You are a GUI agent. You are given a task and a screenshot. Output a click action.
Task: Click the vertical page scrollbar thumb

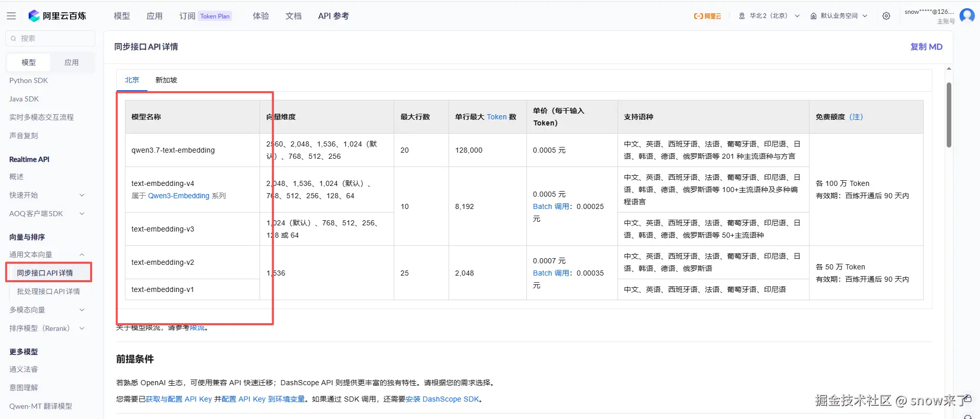(949, 115)
